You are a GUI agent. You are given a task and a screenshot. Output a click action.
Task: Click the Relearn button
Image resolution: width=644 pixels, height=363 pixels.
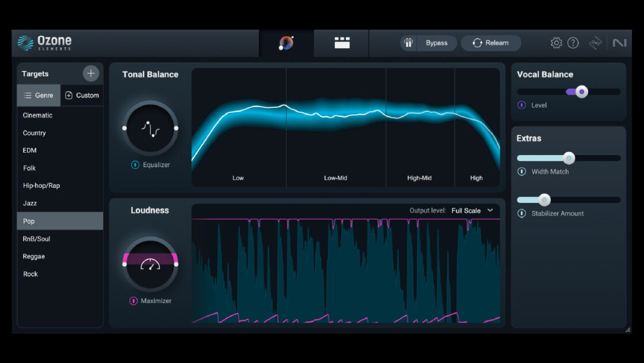coord(491,43)
